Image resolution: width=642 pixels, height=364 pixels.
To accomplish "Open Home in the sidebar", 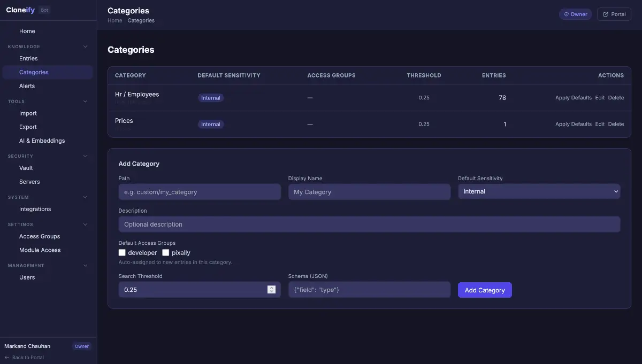I will click(x=48, y=31).
